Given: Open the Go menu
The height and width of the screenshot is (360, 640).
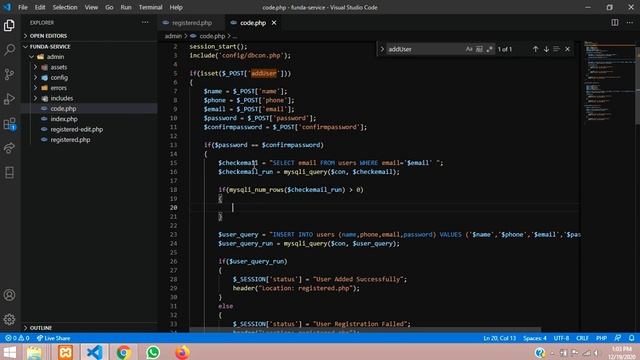Looking at the screenshot, I should point(109,7).
